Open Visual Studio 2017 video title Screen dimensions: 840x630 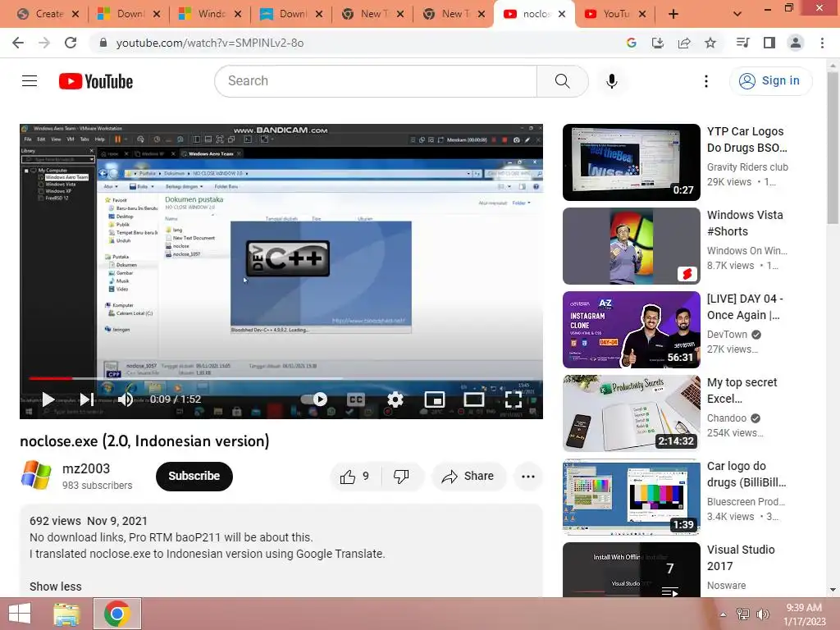point(741,558)
